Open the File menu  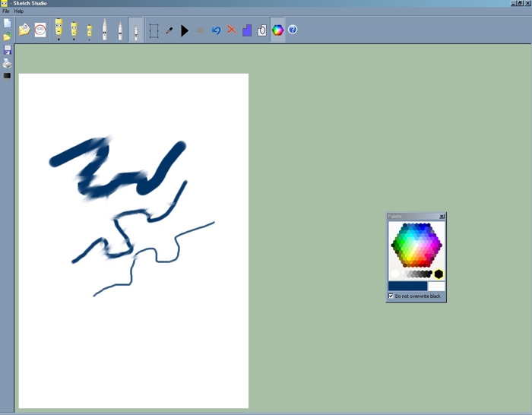[6, 11]
